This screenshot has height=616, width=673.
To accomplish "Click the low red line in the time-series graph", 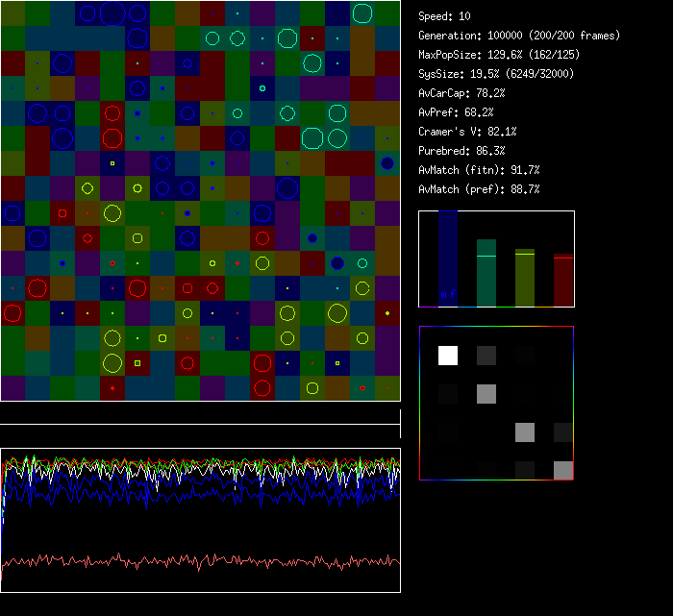I will [200, 560].
